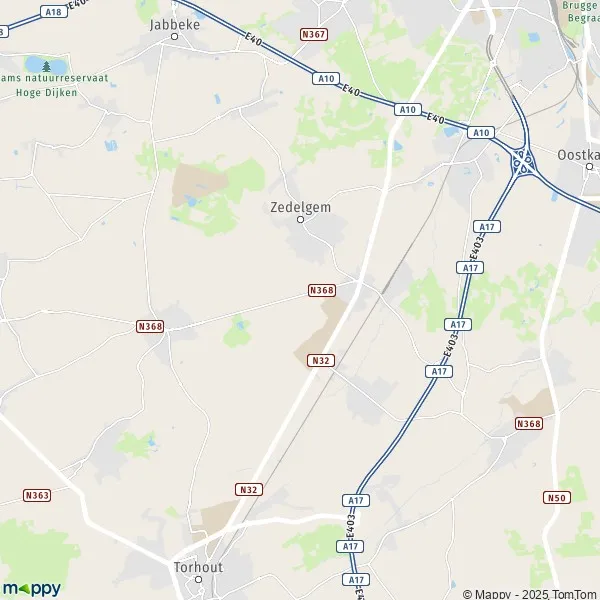This screenshot has width=600, height=600.
Task: Click the Hoge Dijken nature reserve tree icon
Action: (47, 66)
